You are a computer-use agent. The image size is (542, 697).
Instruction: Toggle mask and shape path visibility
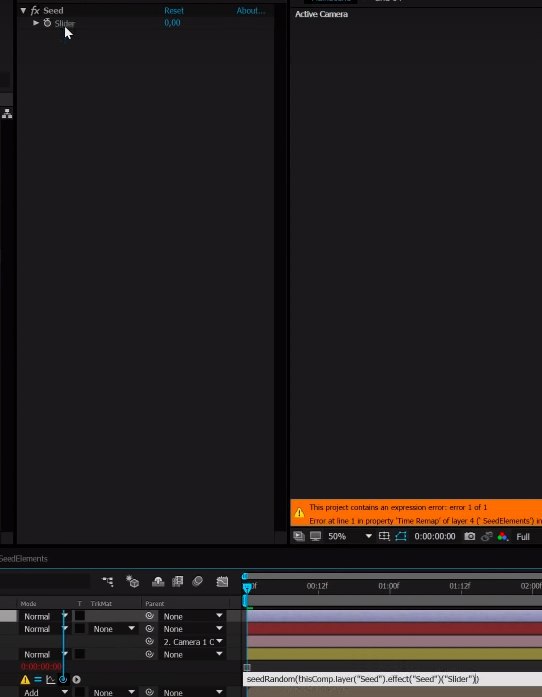click(x=401, y=536)
